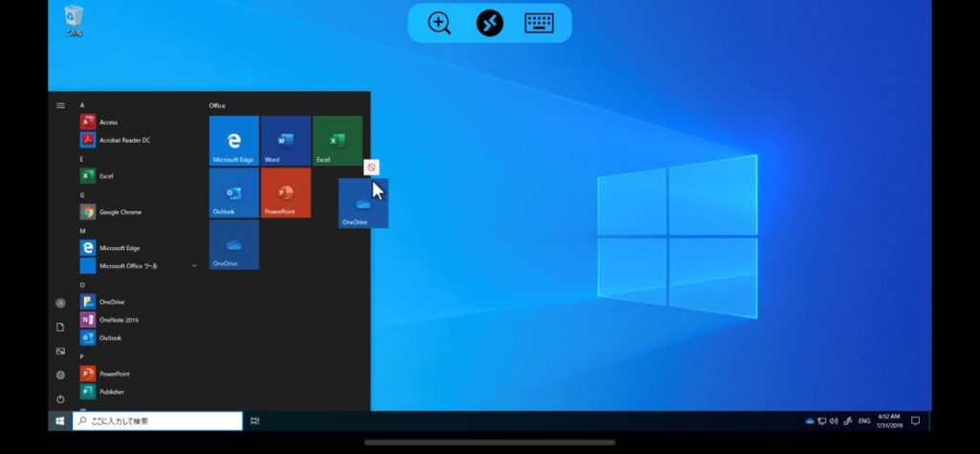
Task: Expand the Start menu hamburger navigation
Action: [x=60, y=105]
